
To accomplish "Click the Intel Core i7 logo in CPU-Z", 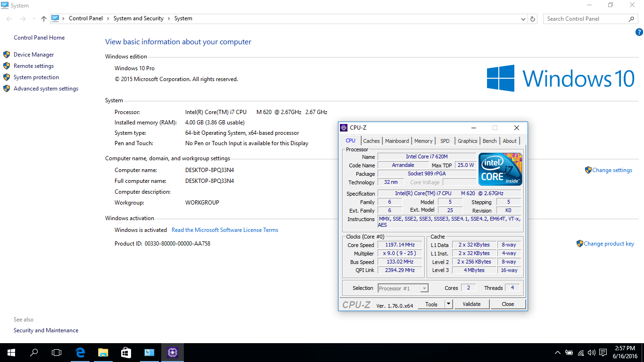I will (500, 169).
